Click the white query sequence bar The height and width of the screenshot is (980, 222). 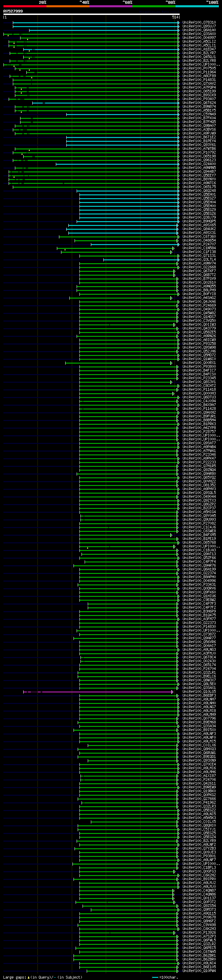tap(92, 14)
